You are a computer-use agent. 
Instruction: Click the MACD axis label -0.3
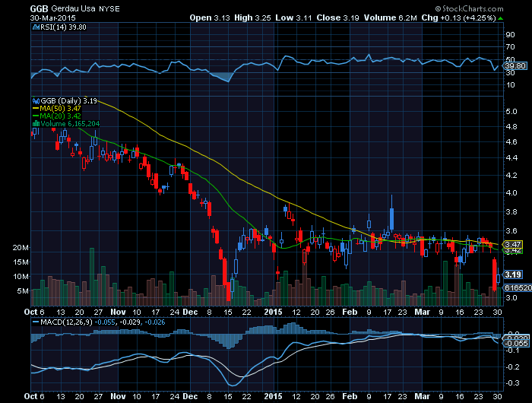(513, 383)
